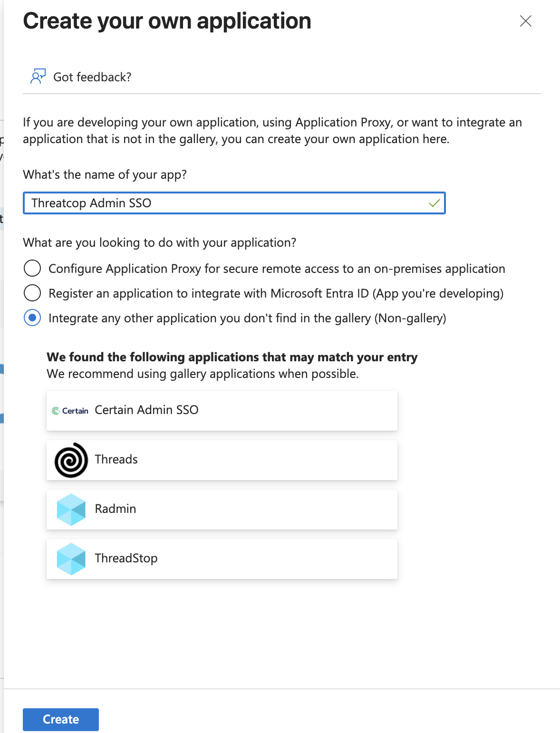The width and height of the screenshot is (560, 733).
Task: Click the Threads spiral logo icon
Action: click(x=71, y=460)
